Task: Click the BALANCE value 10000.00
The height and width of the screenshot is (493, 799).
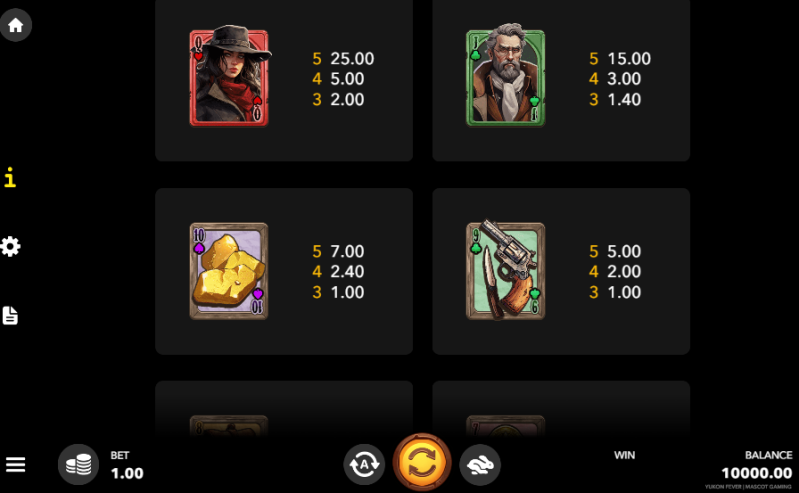Action: pos(757,474)
